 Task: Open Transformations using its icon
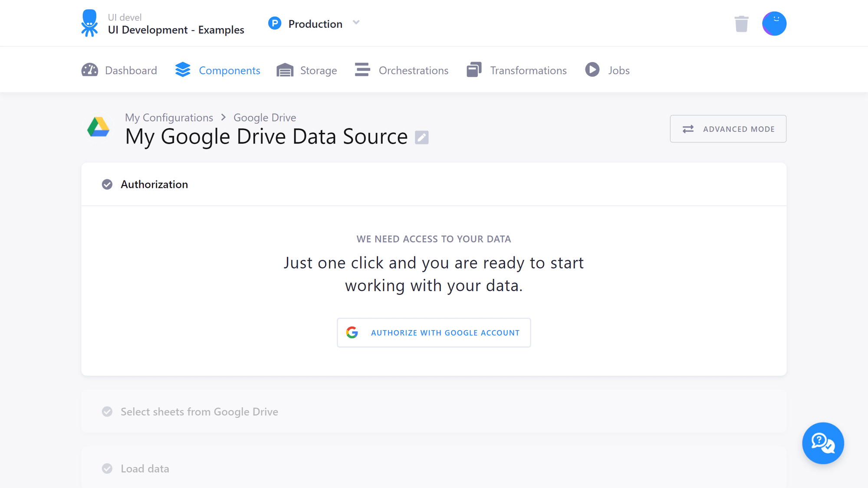[474, 69]
